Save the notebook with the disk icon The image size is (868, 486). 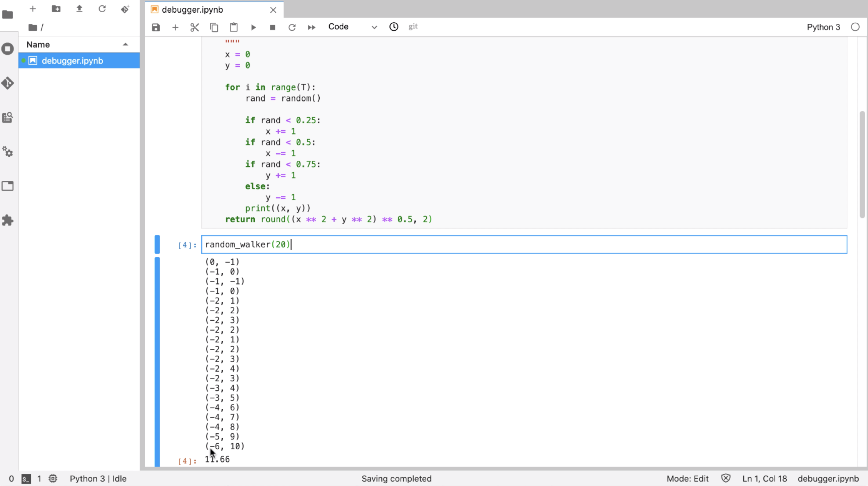point(156,27)
